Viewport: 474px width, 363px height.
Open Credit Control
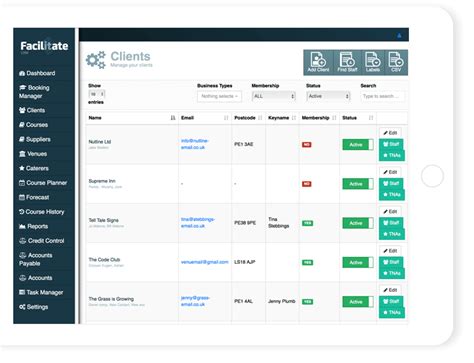pos(42,241)
